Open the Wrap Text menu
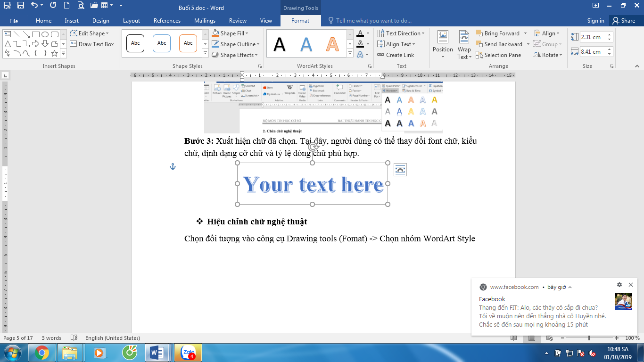 click(464, 45)
